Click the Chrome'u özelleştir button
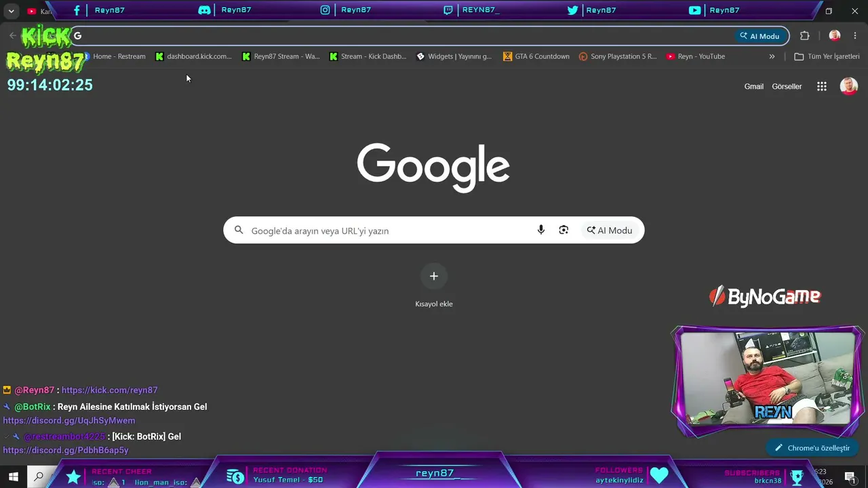This screenshot has width=868, height=488. tap(812, 448)
